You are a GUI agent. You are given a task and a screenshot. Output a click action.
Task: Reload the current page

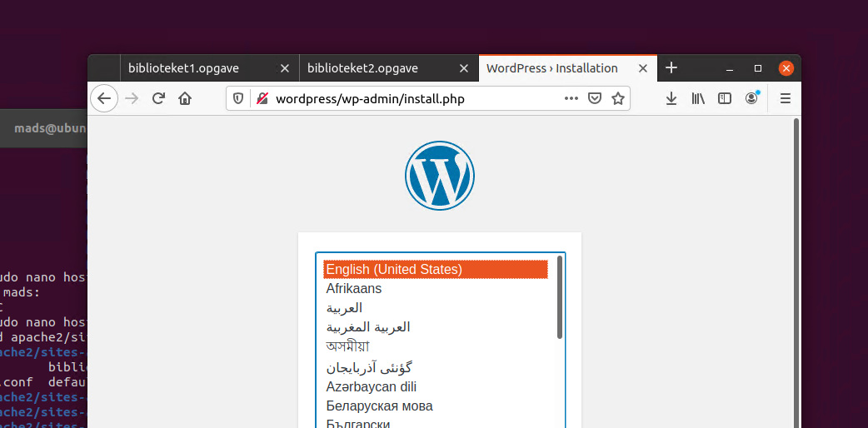click(x=158, y=98)
